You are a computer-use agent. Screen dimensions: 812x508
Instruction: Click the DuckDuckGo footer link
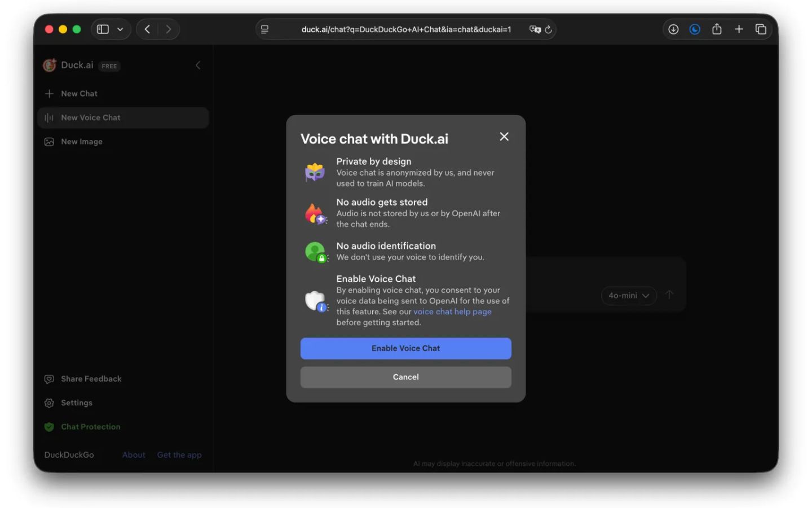[x=69, y=455]
